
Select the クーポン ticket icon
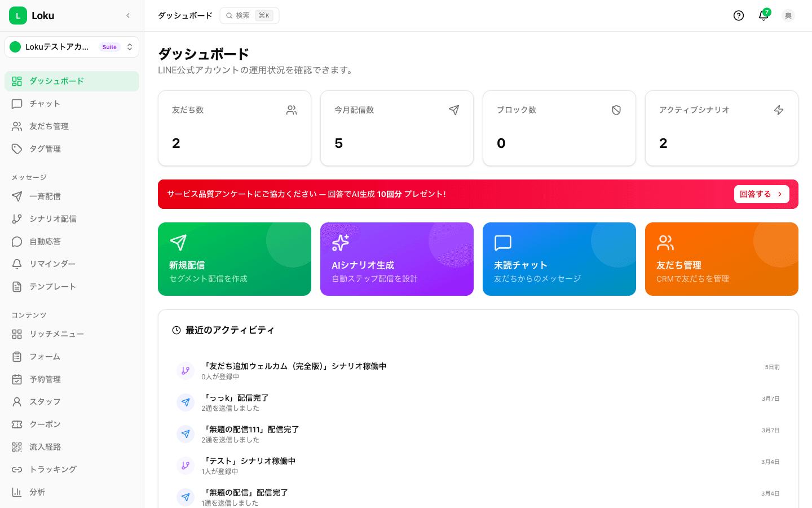(x=17, y=424)
